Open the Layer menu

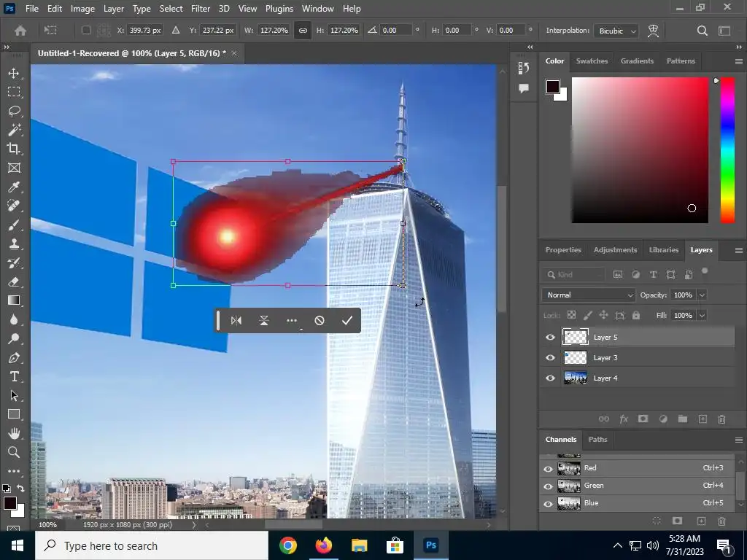tap(114, 9)
